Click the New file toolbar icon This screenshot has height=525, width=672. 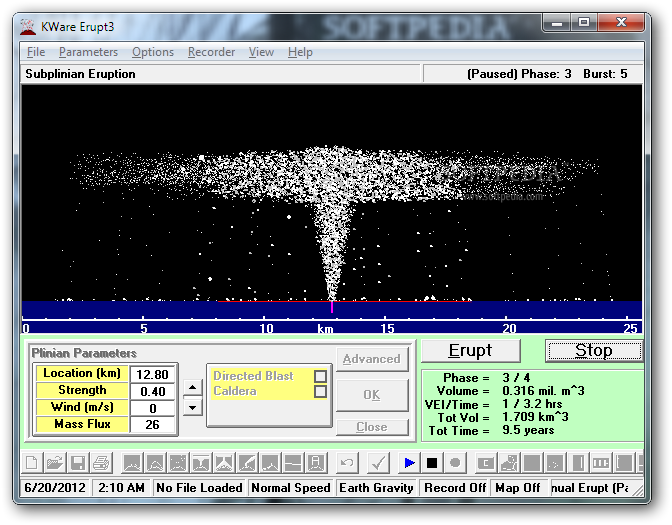32,463
